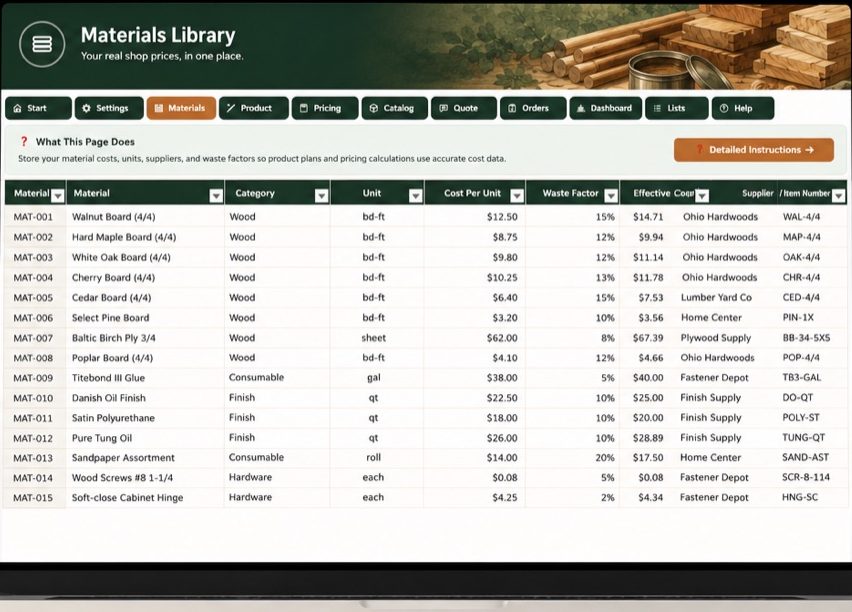
Task: Open the Catalog tab
Action: (395, 108)
